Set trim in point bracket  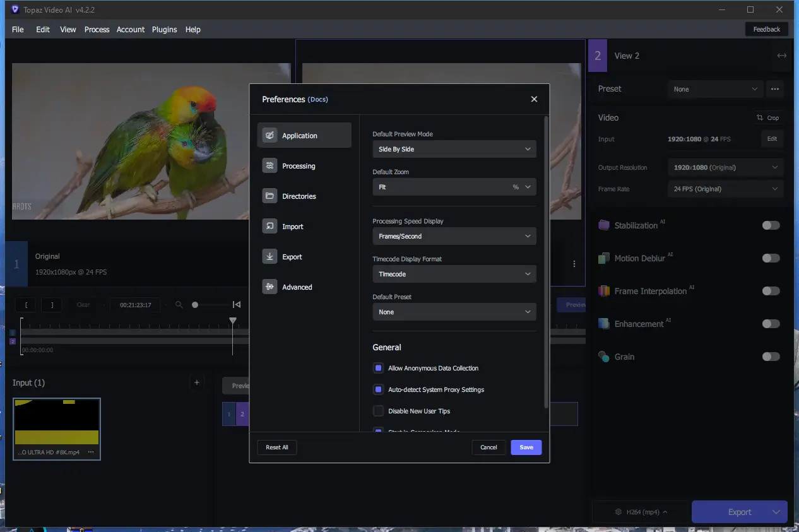click(x=26, y=305)
